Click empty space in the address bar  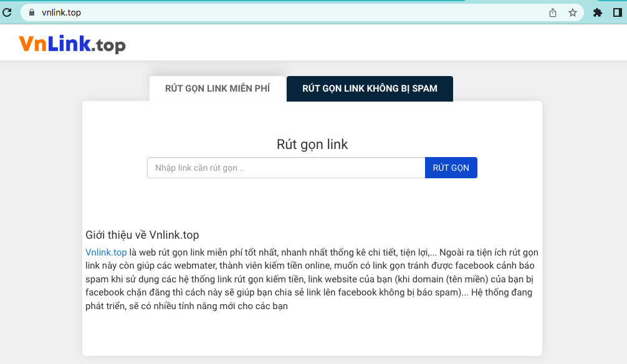coord(312,12)
